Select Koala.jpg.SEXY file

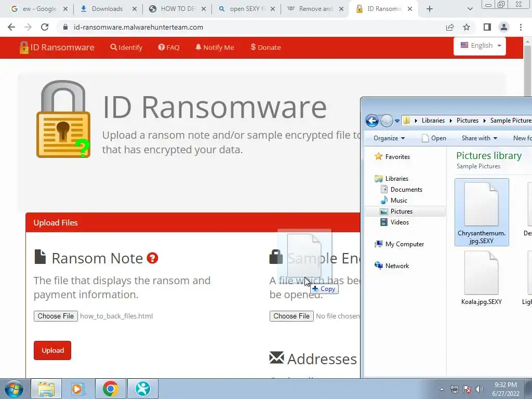[x=482, y=278]
